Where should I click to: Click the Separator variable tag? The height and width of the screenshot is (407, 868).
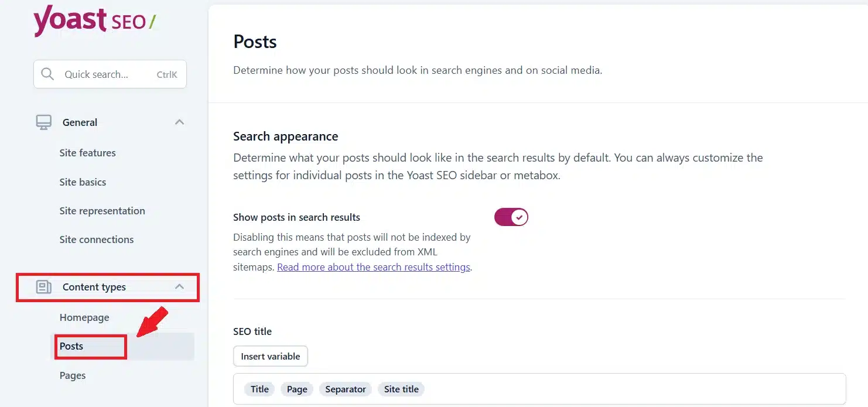(x=345, y=388)
